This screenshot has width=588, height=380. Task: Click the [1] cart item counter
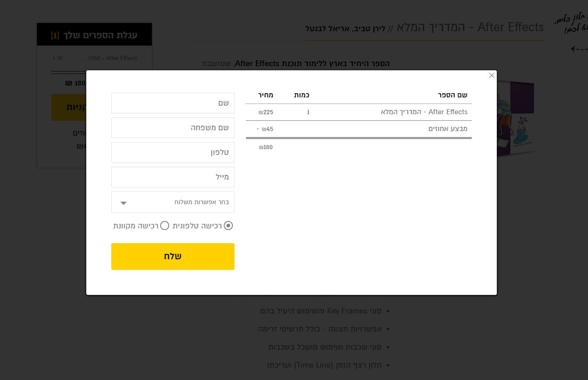[55, 35]
